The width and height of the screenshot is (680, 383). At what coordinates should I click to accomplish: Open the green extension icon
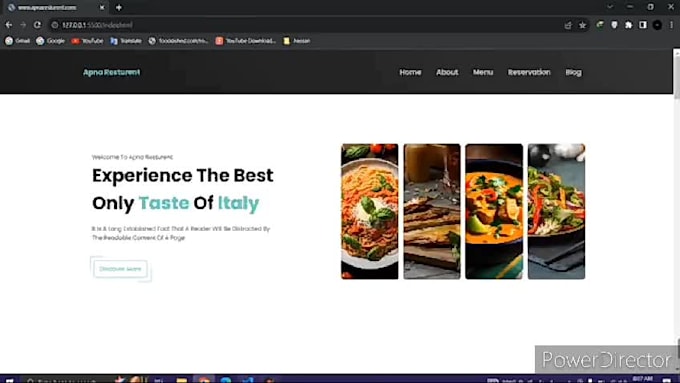pyautogui.click(x=600, y=25)
